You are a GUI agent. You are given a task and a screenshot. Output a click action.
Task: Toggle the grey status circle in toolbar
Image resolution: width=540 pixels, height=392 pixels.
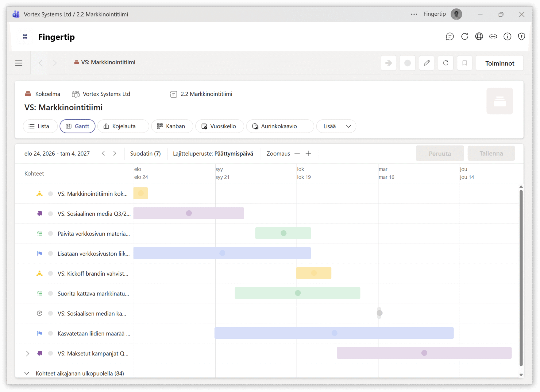(407, 63)
